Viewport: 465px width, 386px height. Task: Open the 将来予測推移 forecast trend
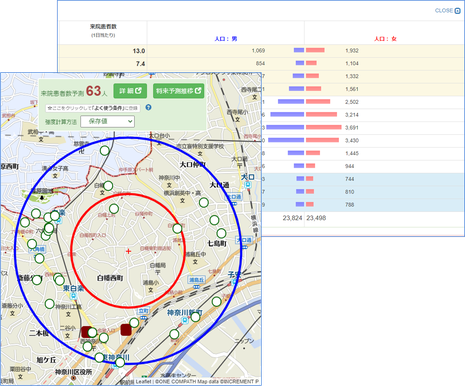point(179,91)
